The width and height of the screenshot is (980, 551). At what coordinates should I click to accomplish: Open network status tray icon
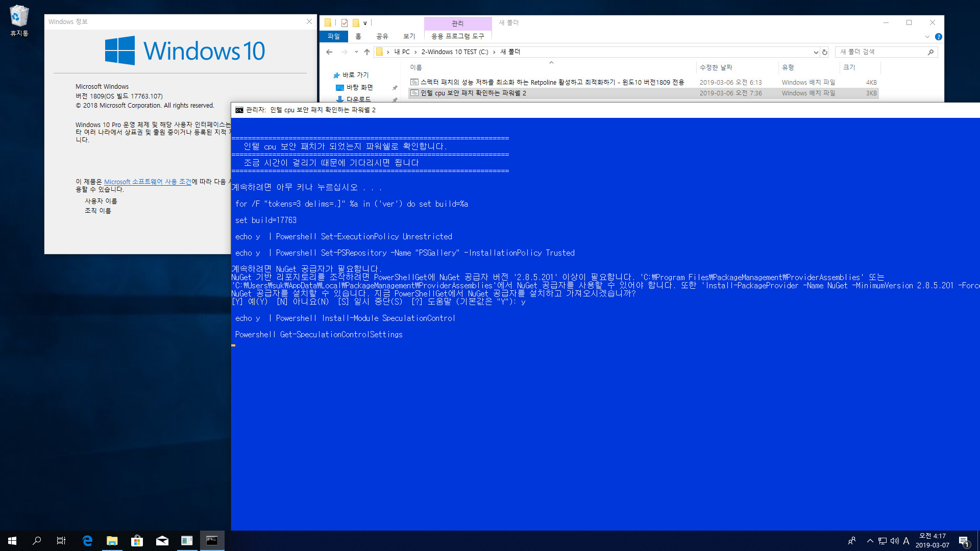click(883, 541)
